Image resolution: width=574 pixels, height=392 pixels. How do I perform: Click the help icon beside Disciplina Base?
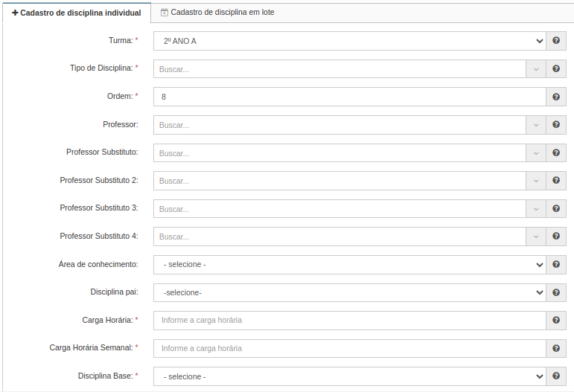coord(555,376)
